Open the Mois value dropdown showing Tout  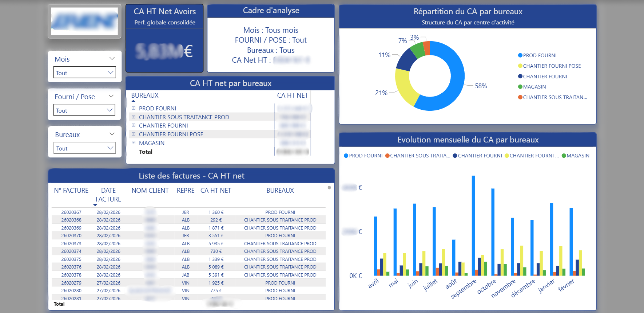click(84, 73)
